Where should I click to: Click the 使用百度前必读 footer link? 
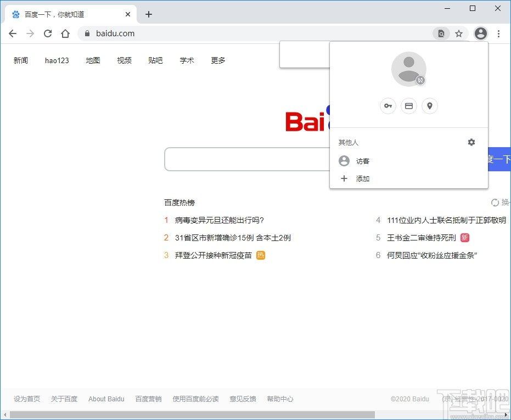tap(195, 399)
